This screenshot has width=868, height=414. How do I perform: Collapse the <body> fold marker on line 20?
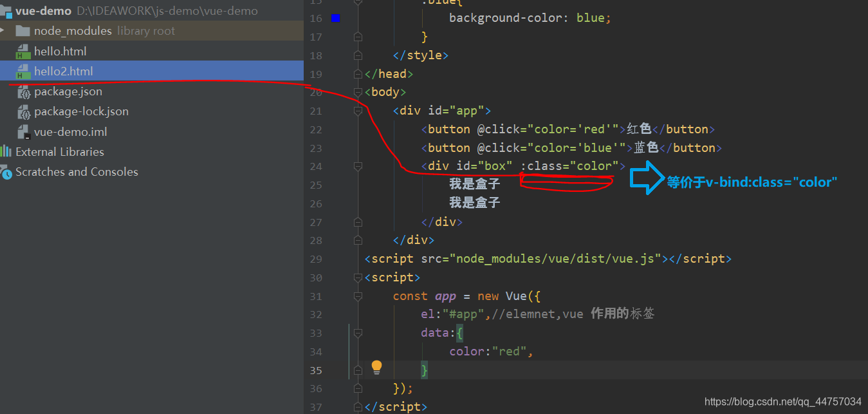coord(358,92)
